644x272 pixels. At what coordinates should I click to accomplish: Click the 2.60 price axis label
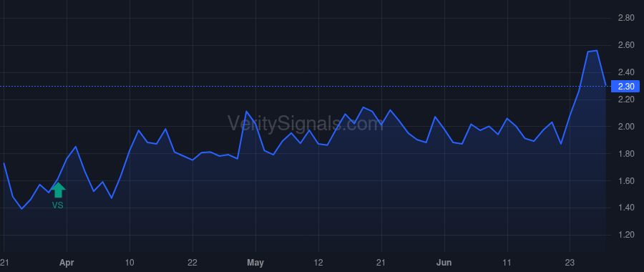coord(626,45)
